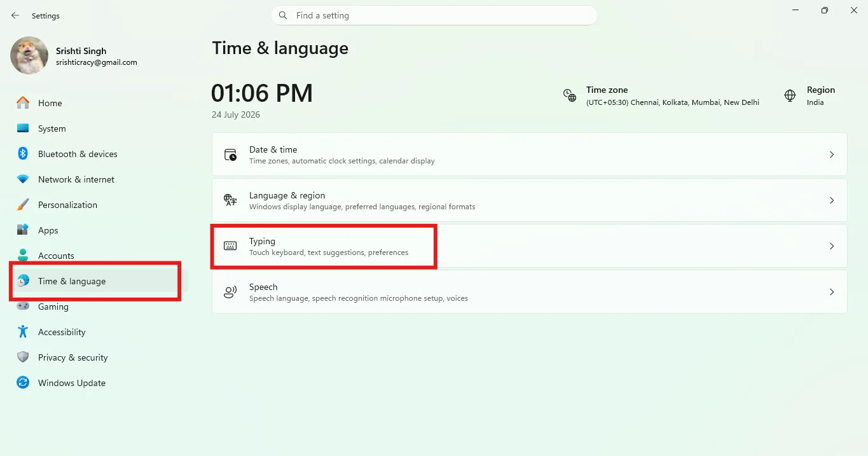This screenshot has width=868, height=456.
Task: Expand the Date & time chevron
Action: 832,155
